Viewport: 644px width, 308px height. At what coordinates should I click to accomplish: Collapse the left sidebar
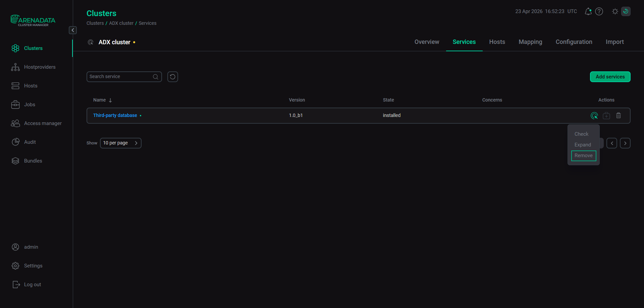pyautogui.click(x=73, y=30)
